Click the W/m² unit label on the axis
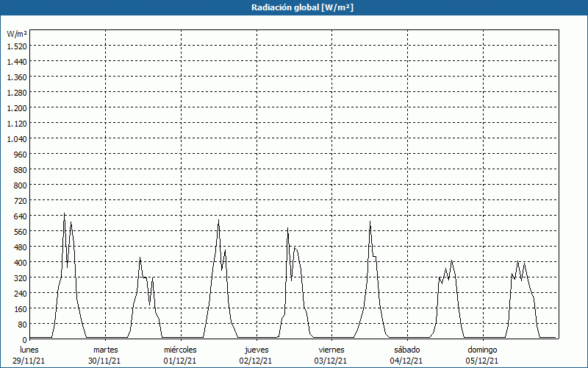The image size is (588, 368). point(17,34)
